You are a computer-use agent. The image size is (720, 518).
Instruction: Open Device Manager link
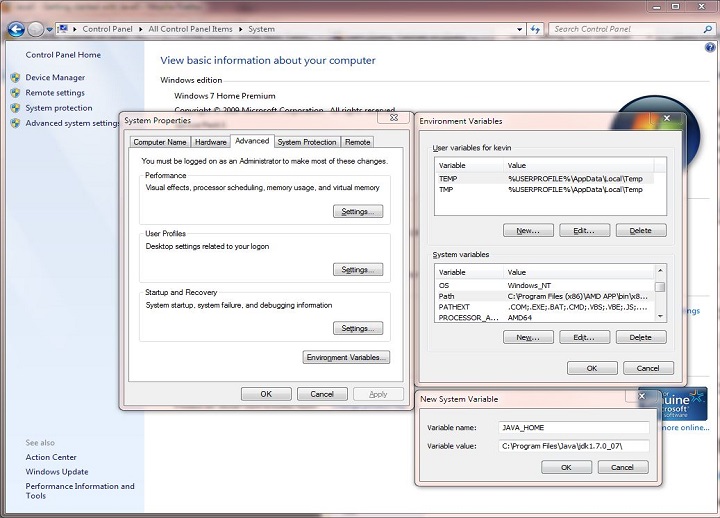click(55, 78)
